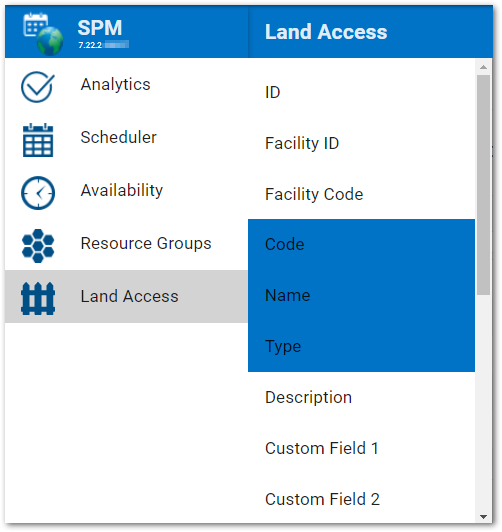Select the highlighted Type field
This screenshot has height=532, width=502.
click(x=361, y=346)
